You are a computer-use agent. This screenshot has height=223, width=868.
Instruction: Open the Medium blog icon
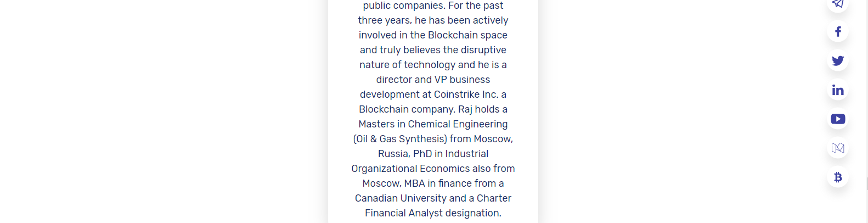[838, 148]
